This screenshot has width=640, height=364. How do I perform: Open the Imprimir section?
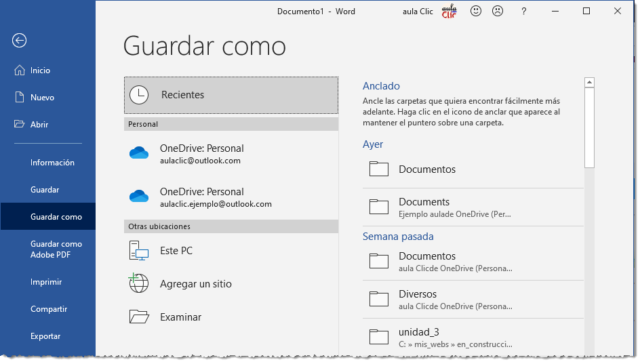(46, 282)
